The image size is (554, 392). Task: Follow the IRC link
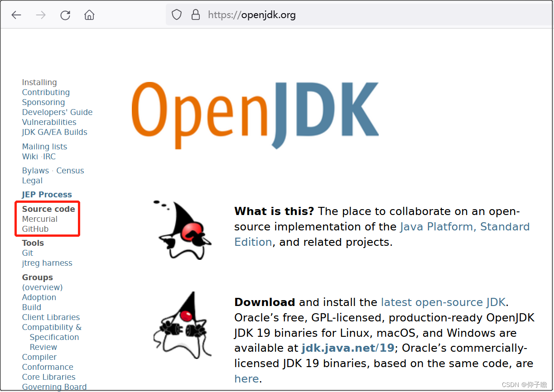click(x=49, y=157)
